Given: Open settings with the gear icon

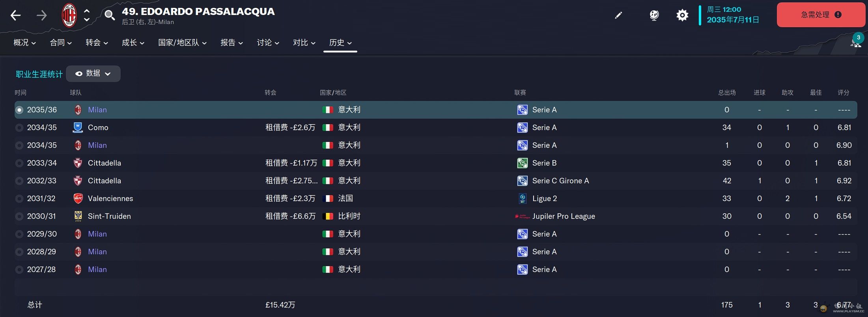Looking at the screenshot, I should [682, 15].
